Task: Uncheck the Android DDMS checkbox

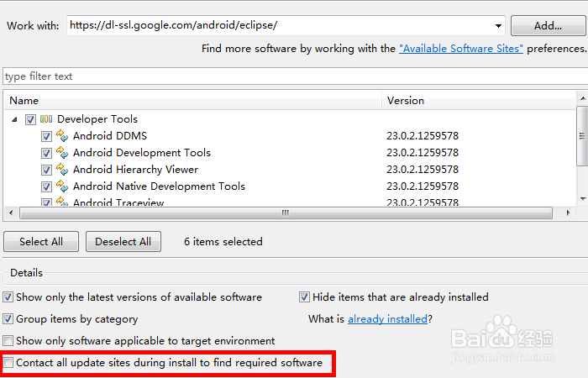Action: pos(47,136)
